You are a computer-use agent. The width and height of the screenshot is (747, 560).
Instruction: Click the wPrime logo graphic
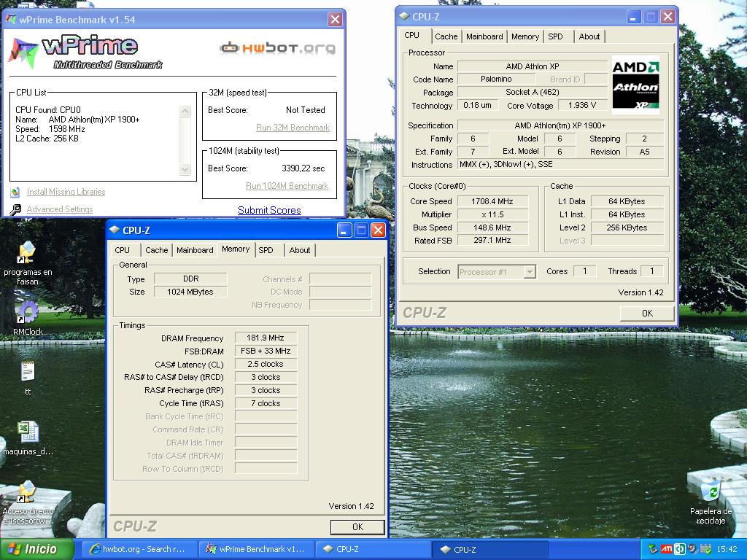(86, 52)
